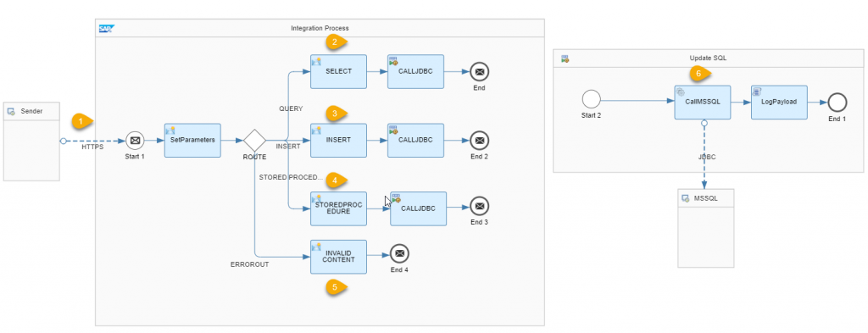Click the End 3 message end event
Screen dimensions: 868x333
480,207
